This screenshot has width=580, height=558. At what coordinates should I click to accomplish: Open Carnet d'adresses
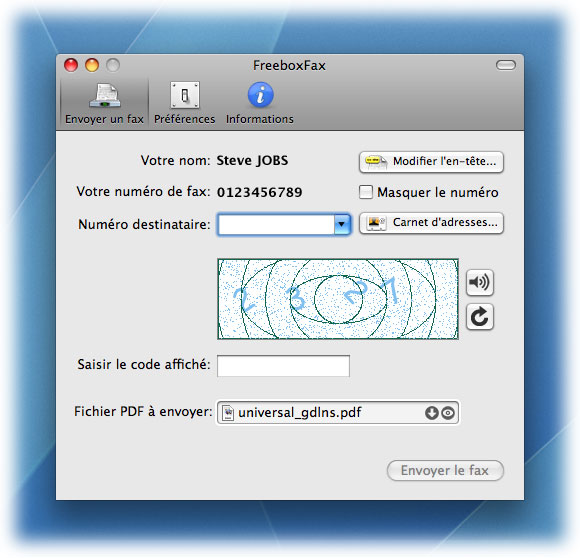click(x=431, y=223)
